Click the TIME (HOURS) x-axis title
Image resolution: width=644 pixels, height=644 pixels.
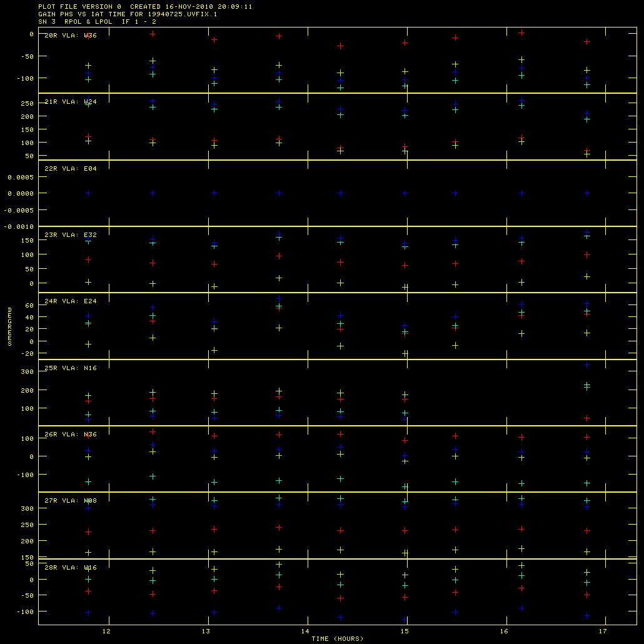point(338,639)
